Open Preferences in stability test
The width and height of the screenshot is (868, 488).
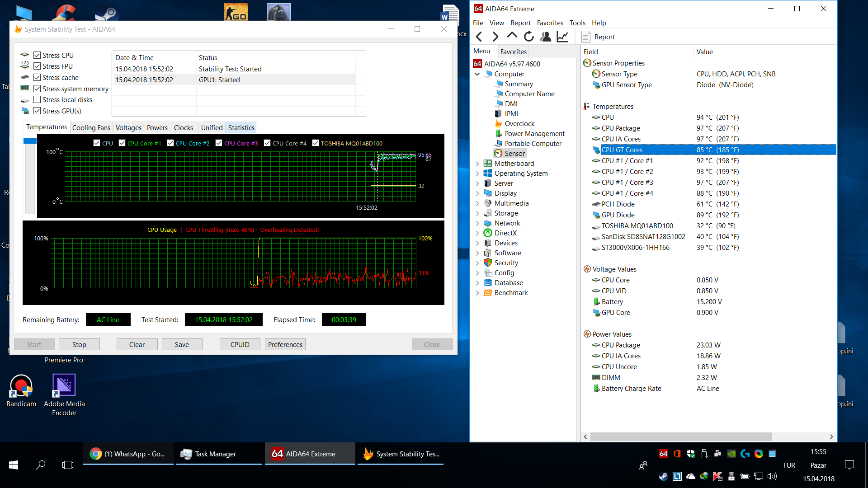[x=285, y=344]
